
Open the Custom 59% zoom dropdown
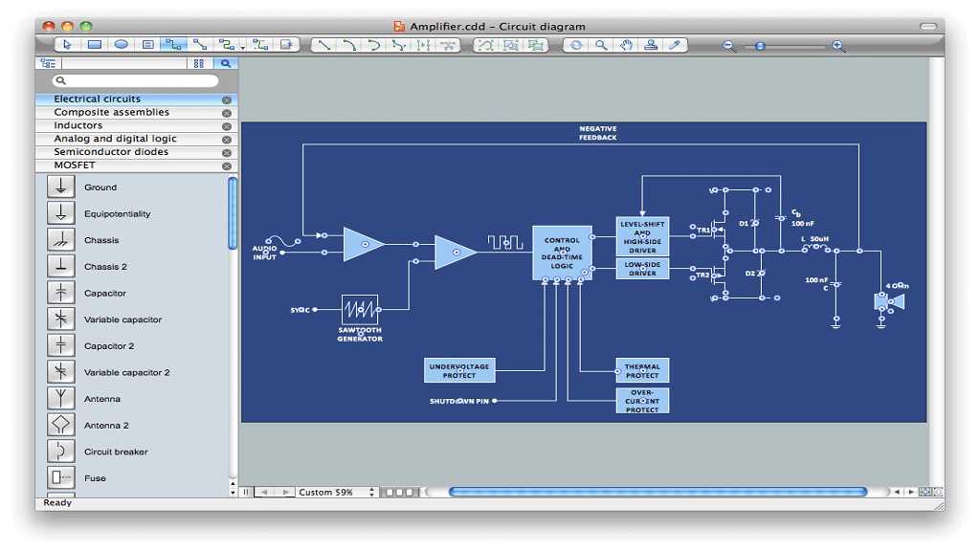337,493
